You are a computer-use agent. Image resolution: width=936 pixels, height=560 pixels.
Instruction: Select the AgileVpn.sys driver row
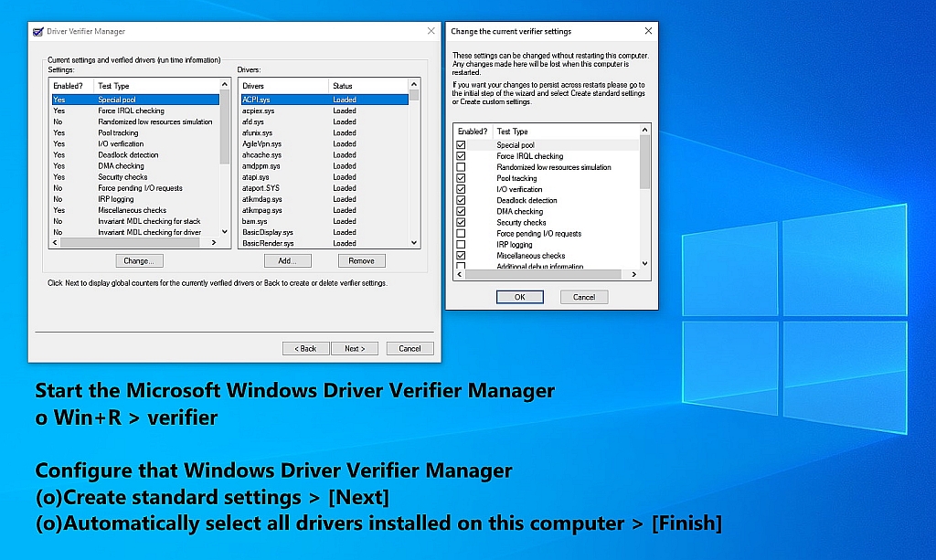coord(324,143)
